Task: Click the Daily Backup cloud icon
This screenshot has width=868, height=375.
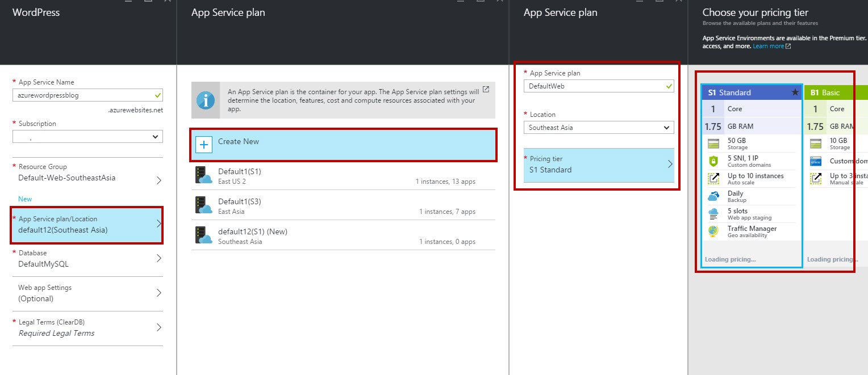Action: (x=713, y=196)
